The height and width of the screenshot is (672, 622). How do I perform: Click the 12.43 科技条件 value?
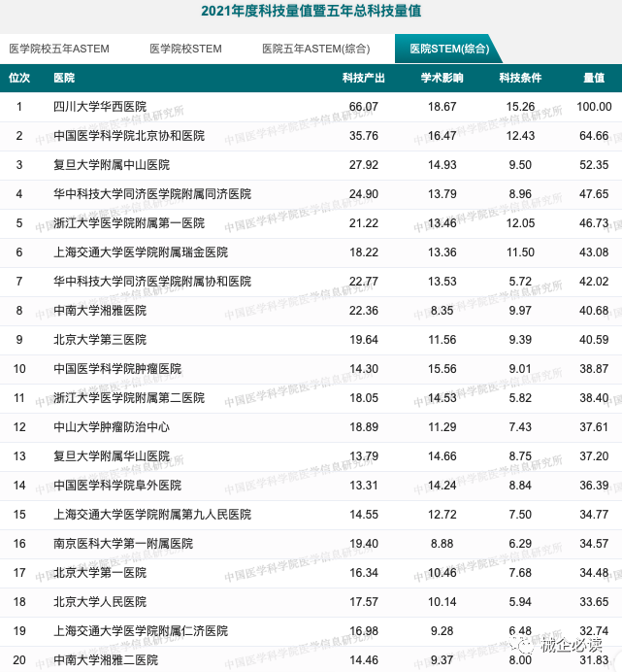coord(520,135)
